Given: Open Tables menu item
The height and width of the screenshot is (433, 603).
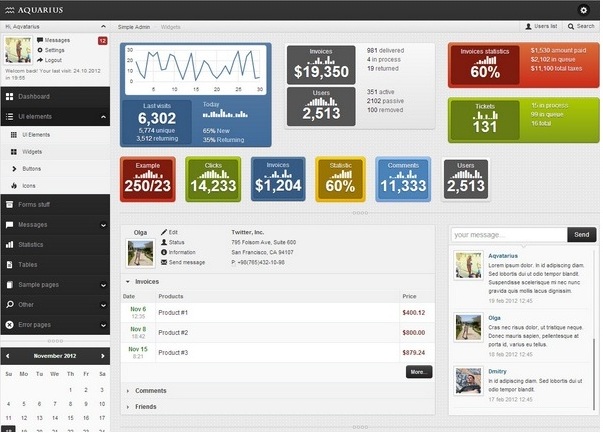Looking at the screenshot, I should point(55,265).
